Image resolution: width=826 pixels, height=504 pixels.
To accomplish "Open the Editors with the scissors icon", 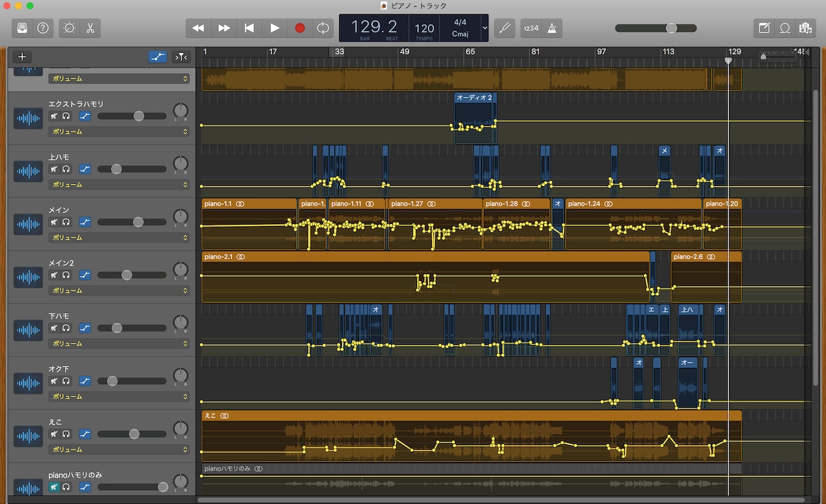I will point(89,28).
